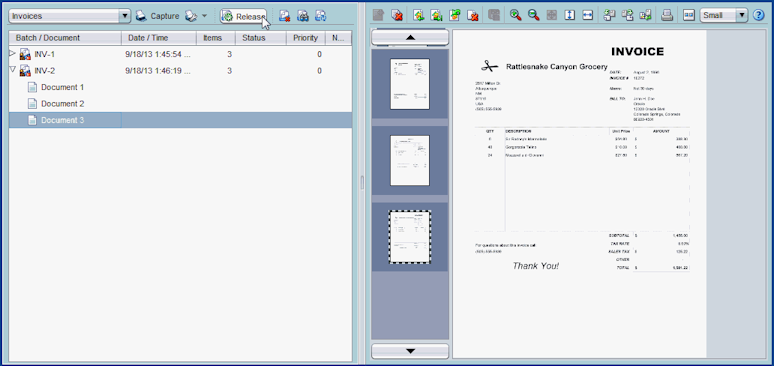Fit page width with horizontal arrow icon

(x=587, y=15)
